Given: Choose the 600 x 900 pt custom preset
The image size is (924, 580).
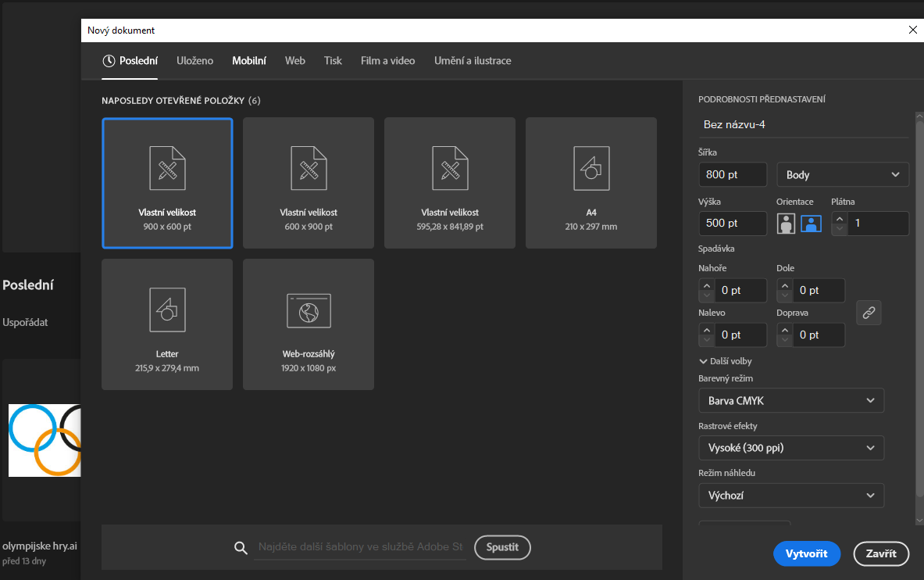Looking at the screenshot, I should [309, 183].
